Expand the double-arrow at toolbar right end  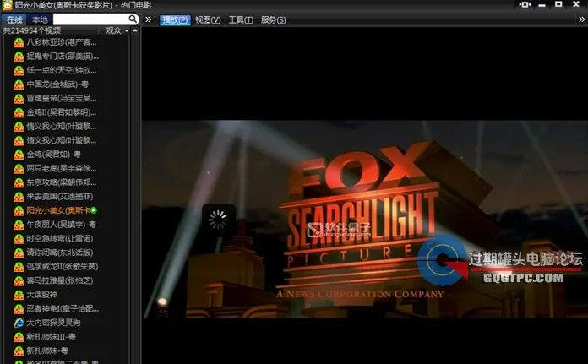(x=580, y=19)
